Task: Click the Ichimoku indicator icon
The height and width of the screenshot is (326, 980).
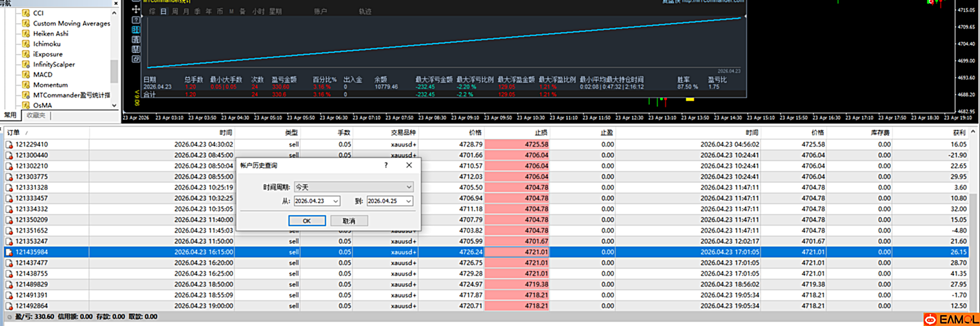Action: [26, 44]
